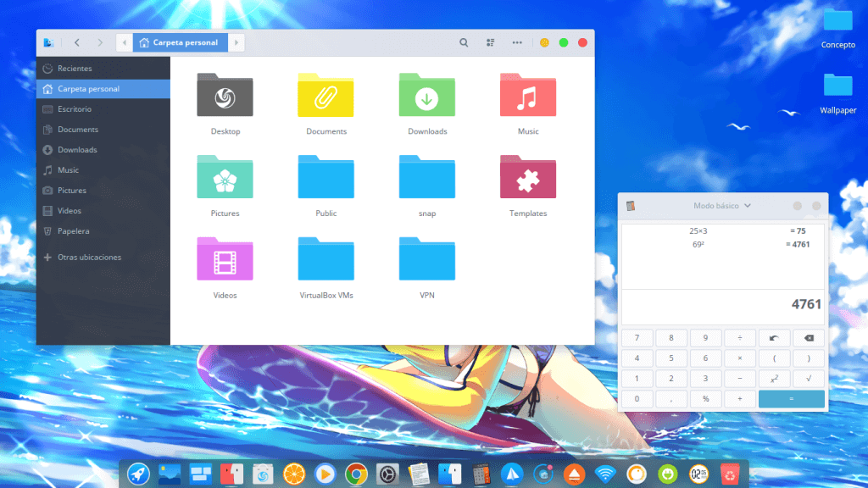The height and width of the screenshot is (488, 868).
Task: Select Escritorio in the sidebar
Action: (x=103, y=109)
